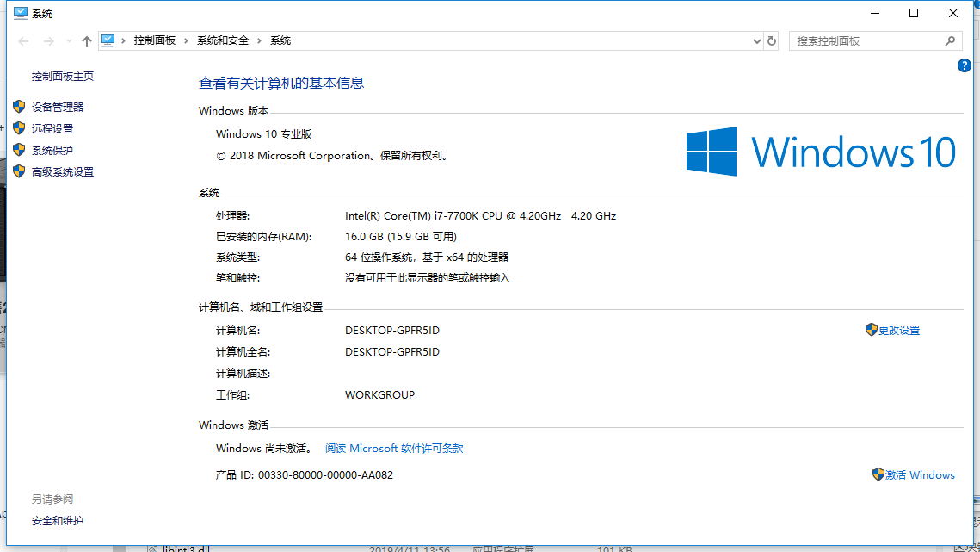Expand chevron after 控制面板 breadcrumb
980x552 pixels.
point(186,40)
